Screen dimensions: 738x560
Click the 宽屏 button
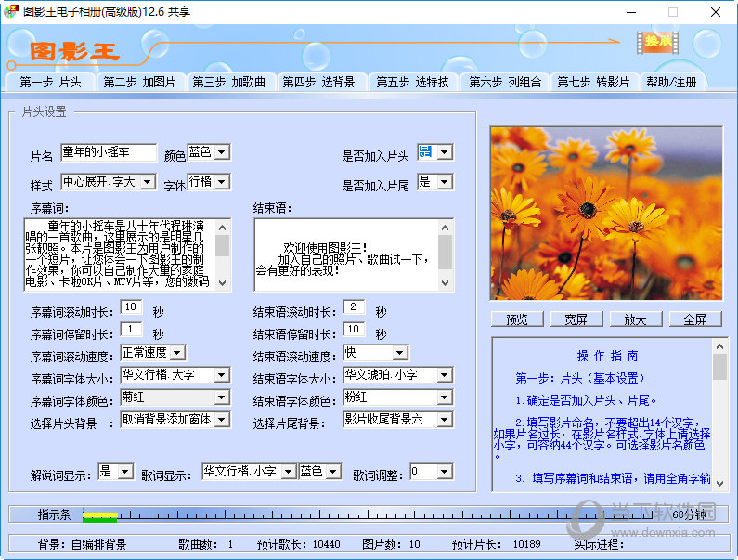[x=576, y=319]
